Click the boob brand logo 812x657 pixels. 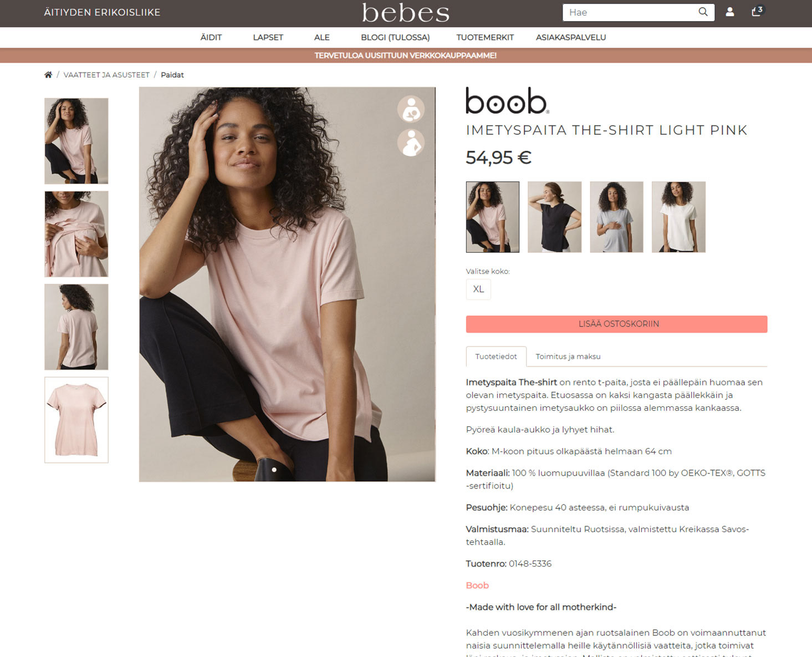507,100
